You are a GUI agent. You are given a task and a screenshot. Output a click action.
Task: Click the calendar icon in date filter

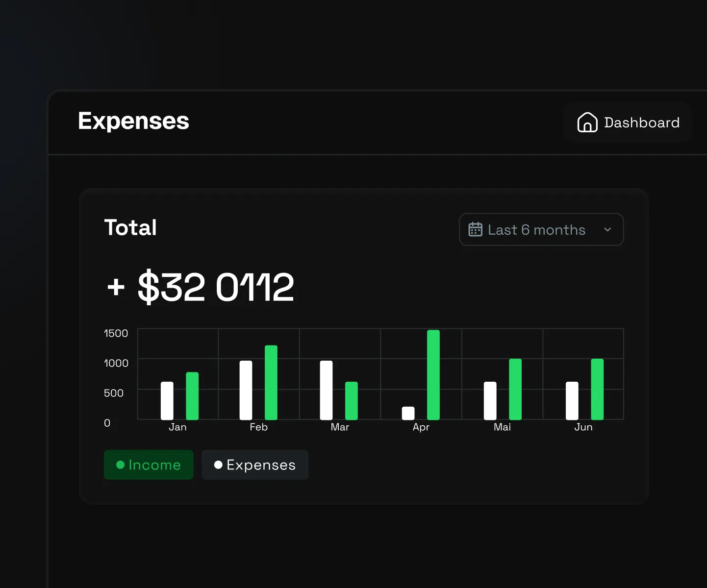coord(475,229)
